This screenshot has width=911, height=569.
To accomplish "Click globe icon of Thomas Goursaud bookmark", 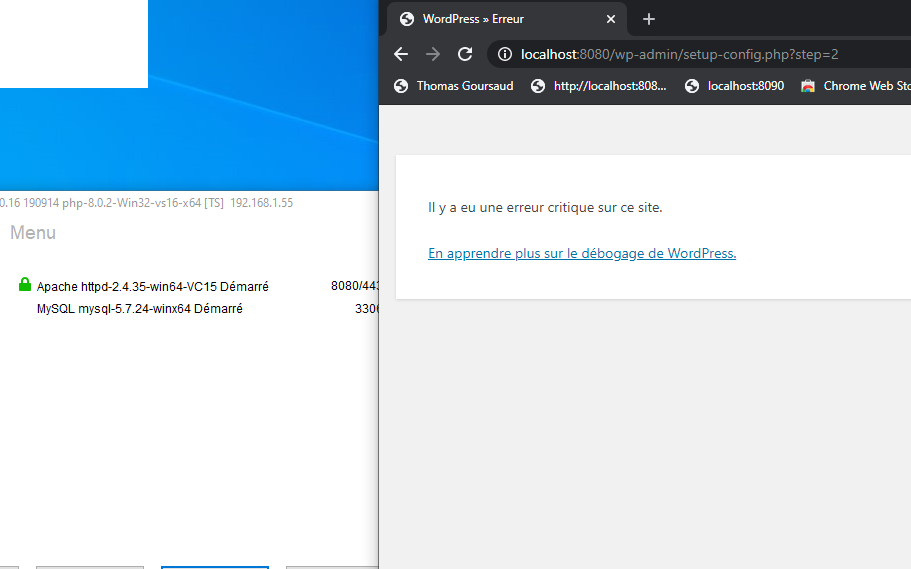I will point(401,86).
